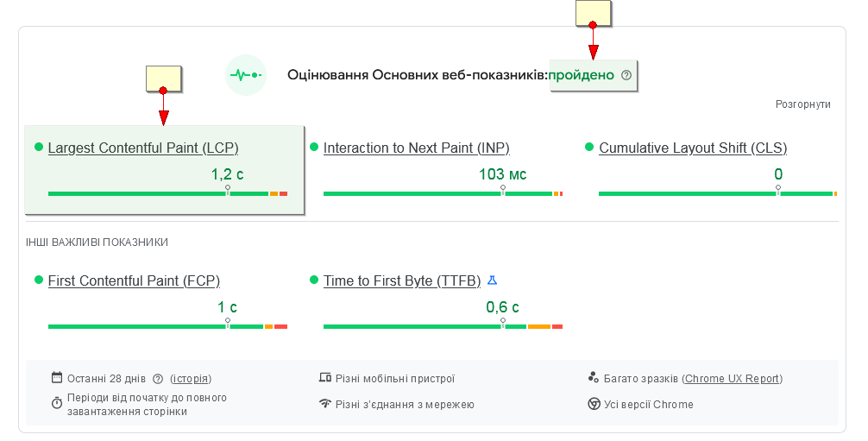
Task: Open the Largest Contentful Paint (LCP) link
Action: point(143,148)
